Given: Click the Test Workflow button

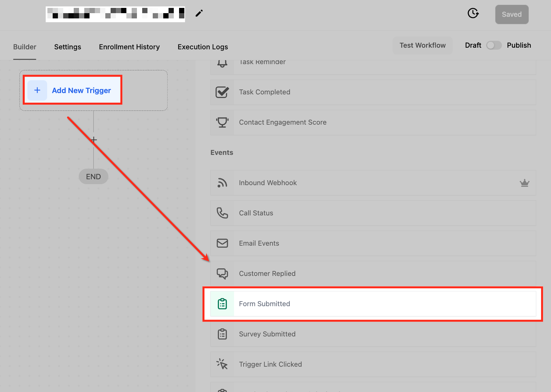Looking at the screenshot, I should (422, 45).
